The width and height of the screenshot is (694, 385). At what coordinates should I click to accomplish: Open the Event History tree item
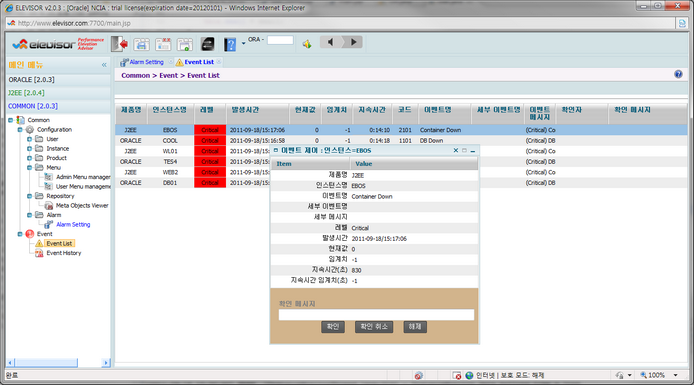(64, 253)
